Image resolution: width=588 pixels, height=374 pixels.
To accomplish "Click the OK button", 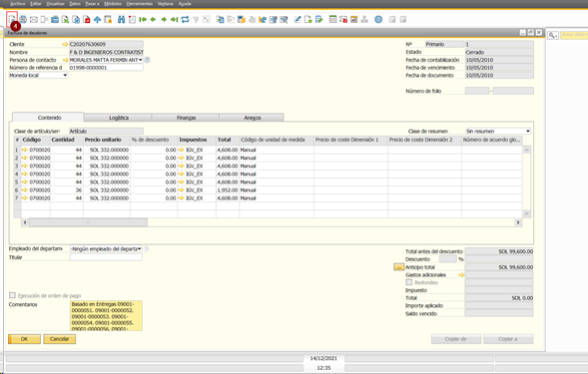I will [x=24, y=339].
